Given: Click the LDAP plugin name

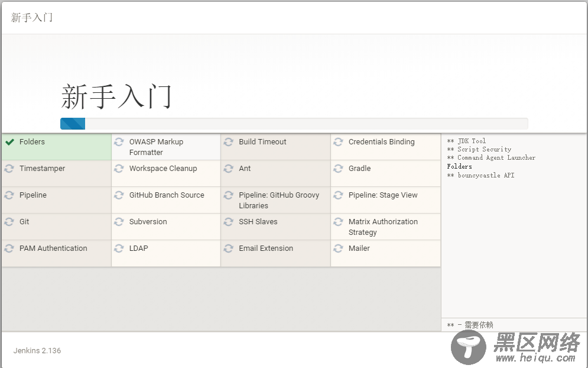Looking at the screenshot, I should pyautogui.click(x=139, y=248).
